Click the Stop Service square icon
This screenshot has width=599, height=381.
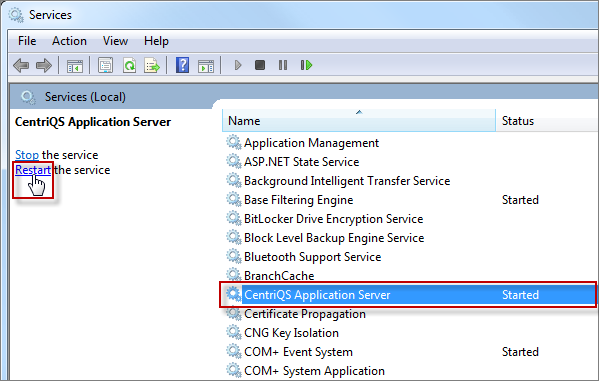click(x=260, y=65)
